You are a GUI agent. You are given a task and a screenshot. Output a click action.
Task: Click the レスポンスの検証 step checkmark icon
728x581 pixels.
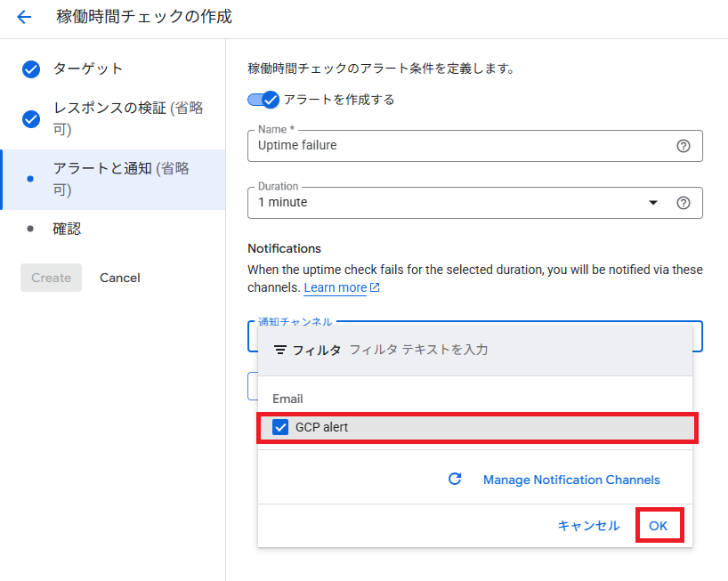(31, 119)
